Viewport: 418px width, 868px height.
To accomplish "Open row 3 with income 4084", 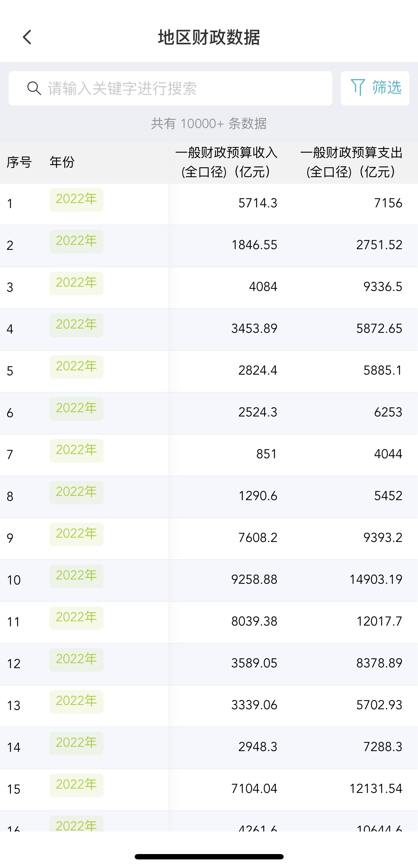I will 209,287.
